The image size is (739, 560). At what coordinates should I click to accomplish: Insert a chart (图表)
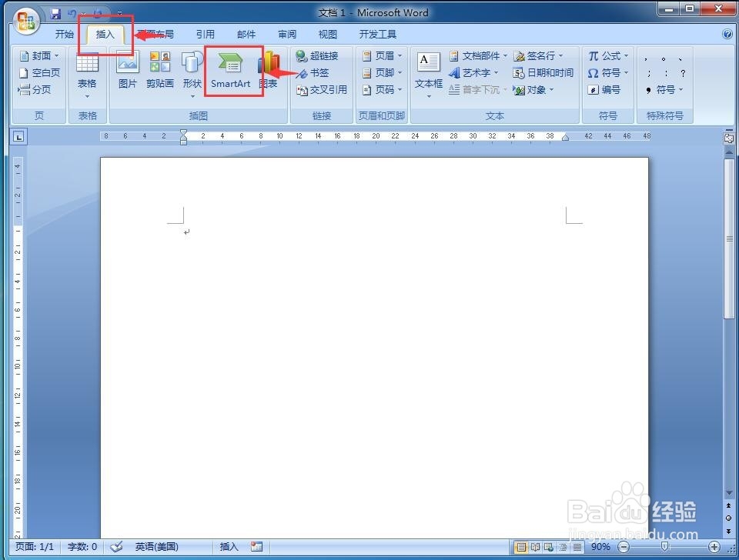[269, 71]
